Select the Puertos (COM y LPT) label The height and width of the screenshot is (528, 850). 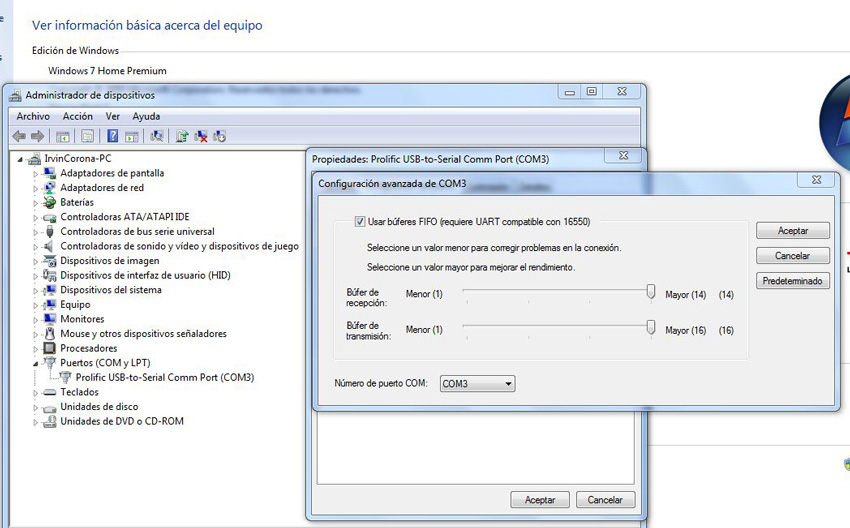(105, 363)
